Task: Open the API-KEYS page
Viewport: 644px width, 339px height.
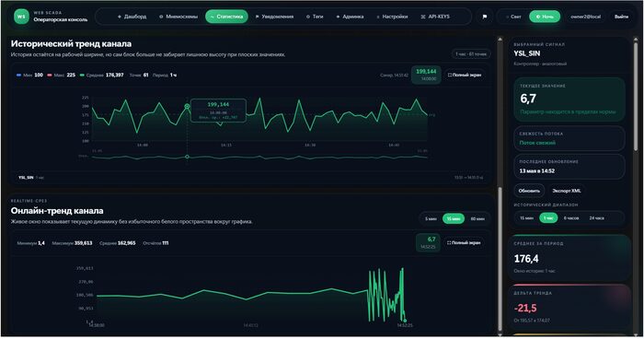Action: 435,17
